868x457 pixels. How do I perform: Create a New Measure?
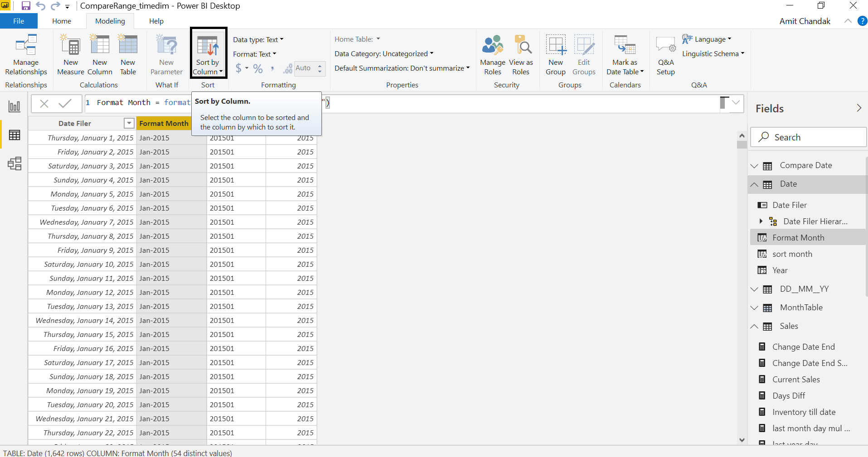point(71,54)
